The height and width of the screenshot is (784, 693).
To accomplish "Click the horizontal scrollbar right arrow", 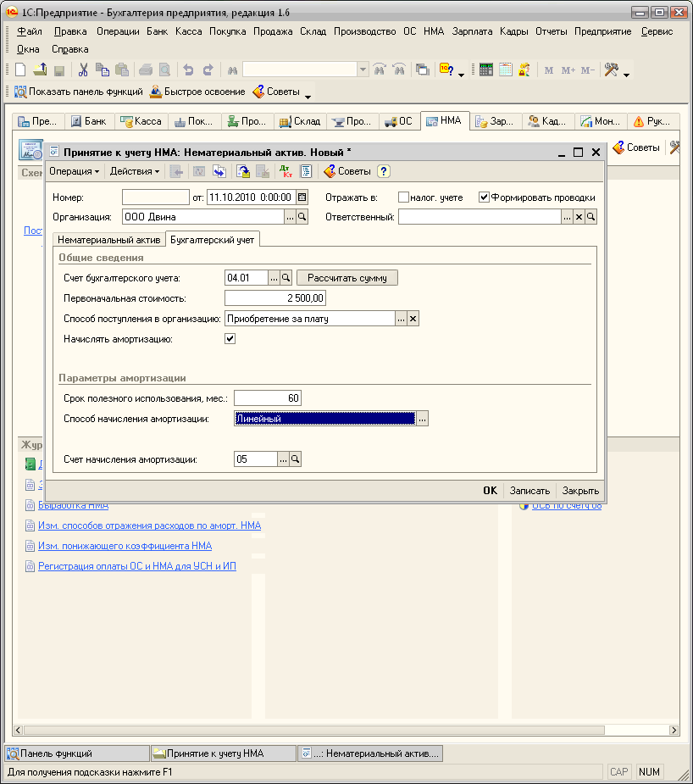I will pyautogui.click(x=674, y=730).
